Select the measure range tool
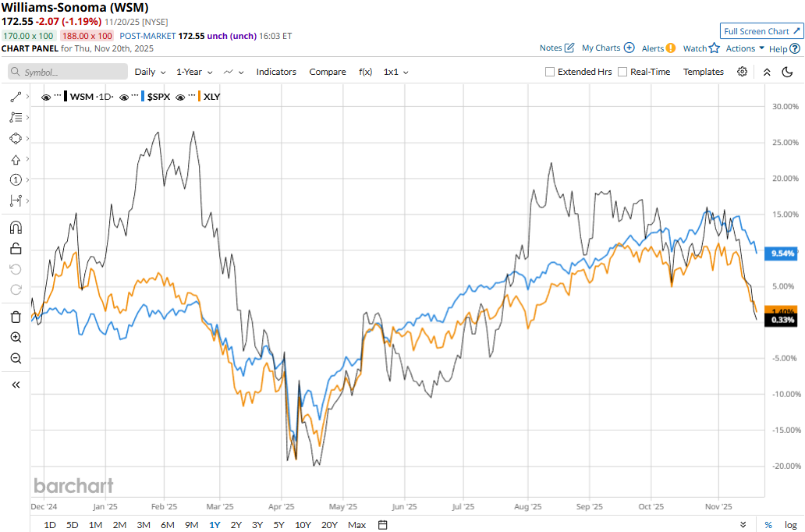Image resolution: width=805 pixels, height=532 pixels. pos(16,200)
